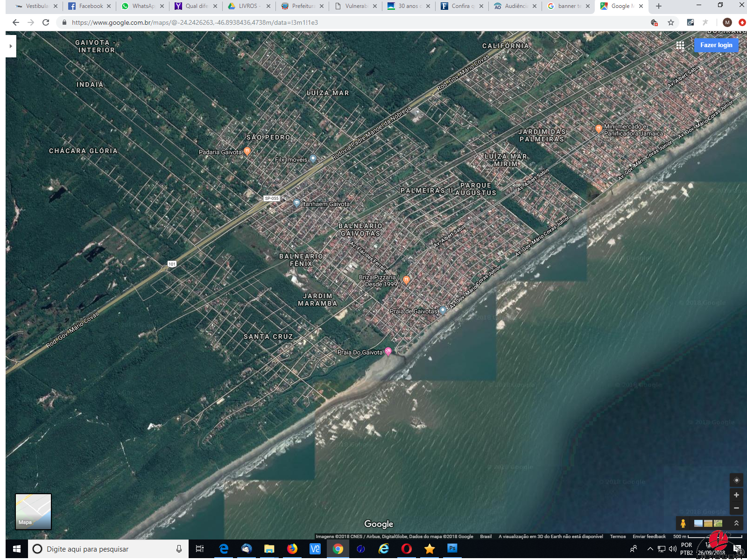Zoom out with the minus button
This screenshot has height=560, width=747.
tap(736, 508)
